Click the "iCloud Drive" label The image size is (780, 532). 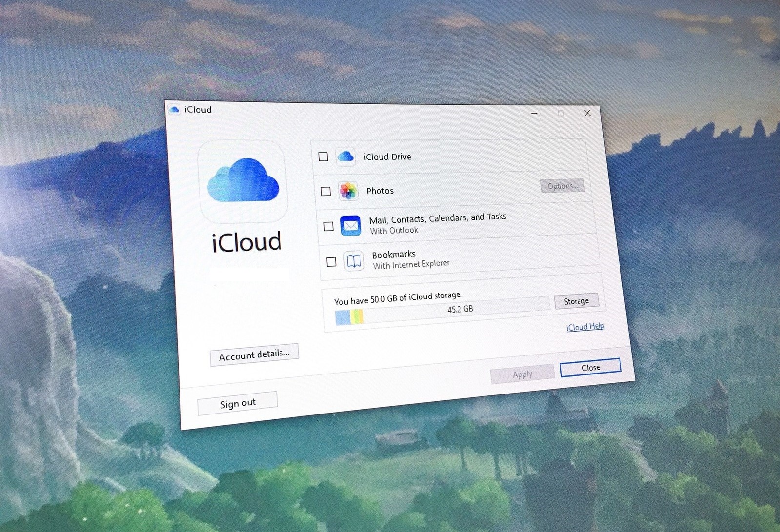387,157
